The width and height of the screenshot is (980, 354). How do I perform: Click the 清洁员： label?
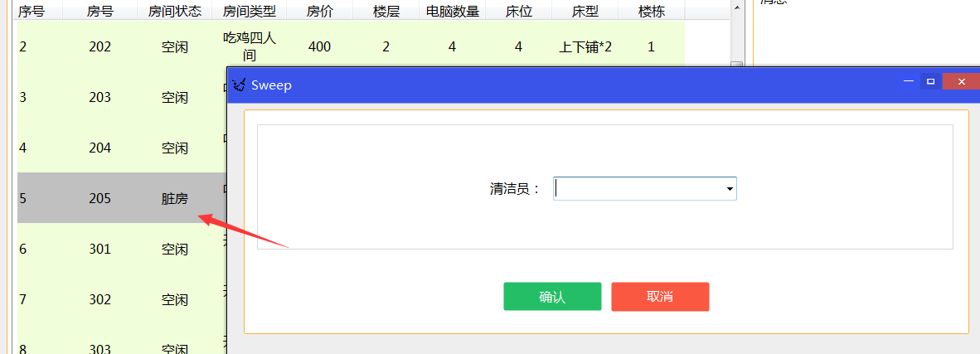515,189
